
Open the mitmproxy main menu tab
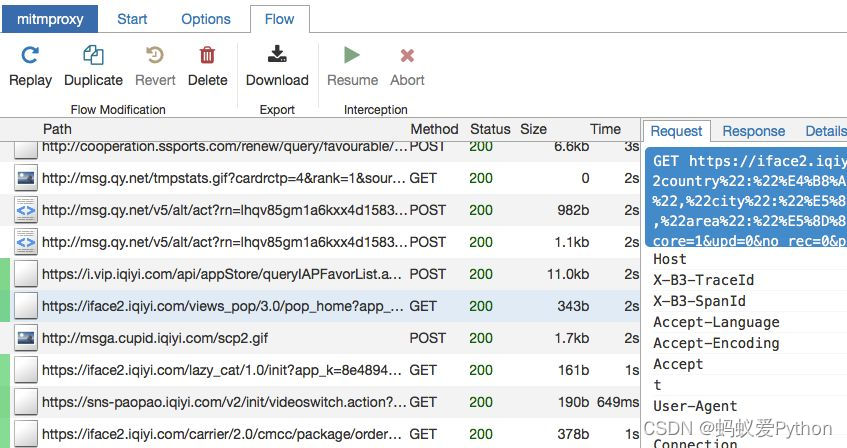pos(51,19)
